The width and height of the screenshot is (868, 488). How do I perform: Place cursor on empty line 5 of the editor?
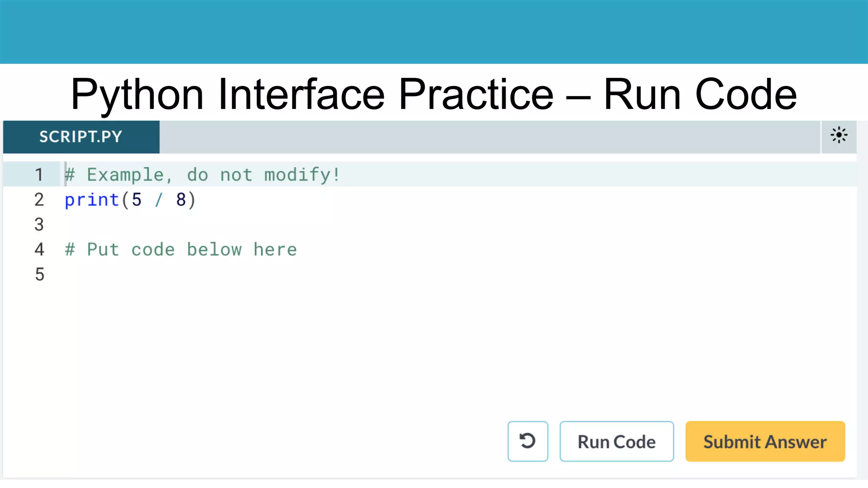coord(254,274)
